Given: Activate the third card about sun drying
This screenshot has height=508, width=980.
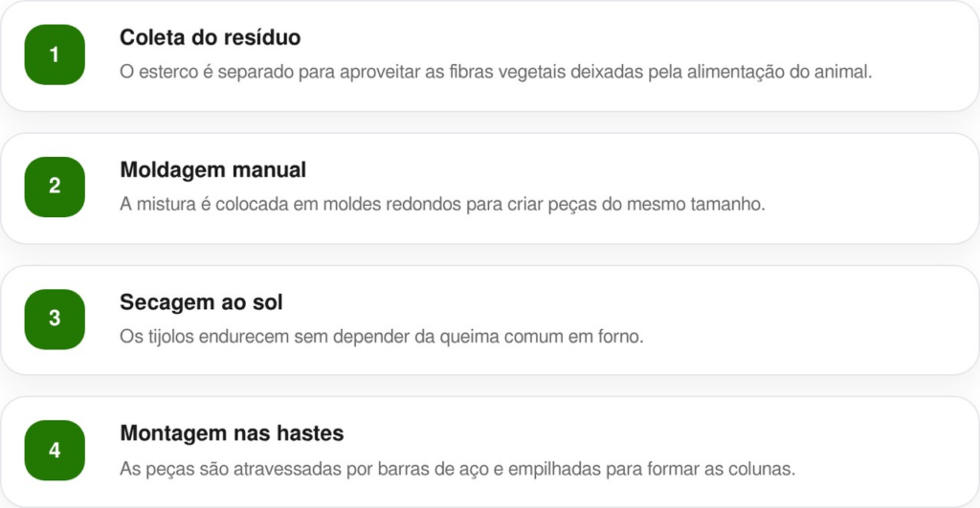Looking at the screenshot, I should (x=489, y=320).
